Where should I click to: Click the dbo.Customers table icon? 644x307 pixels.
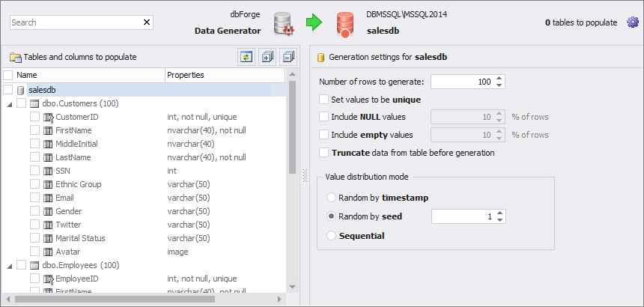pos(35,103)
